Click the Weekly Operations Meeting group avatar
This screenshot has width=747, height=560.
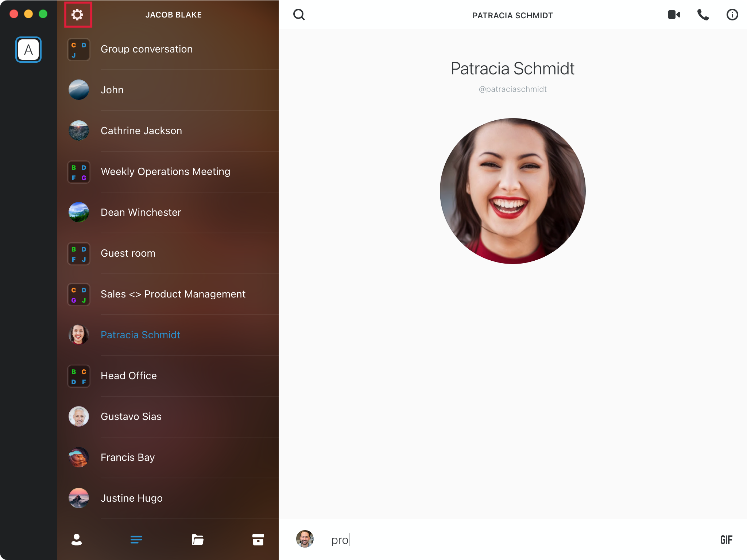tap(79, 172)
